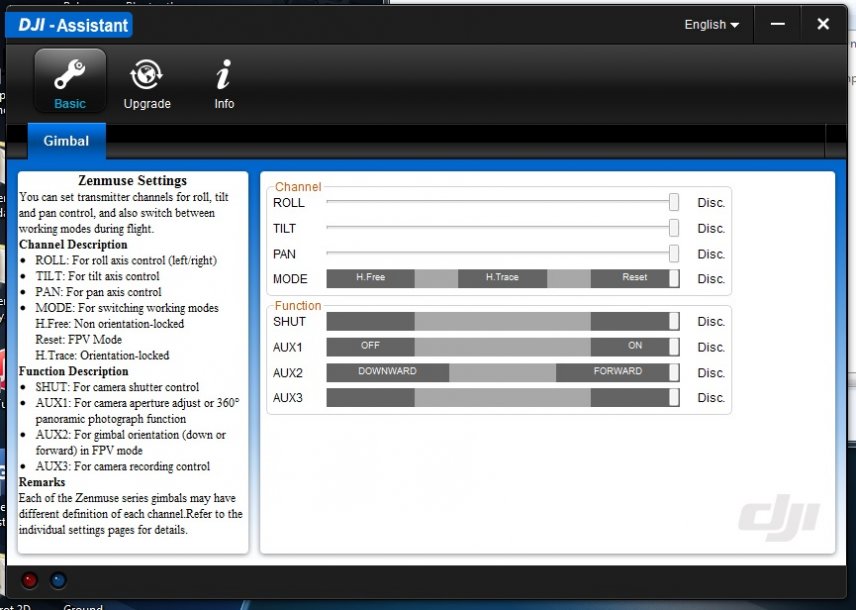856x610 pixels.
Task: Click the Function group title
Action: click(x=298, y=306)
